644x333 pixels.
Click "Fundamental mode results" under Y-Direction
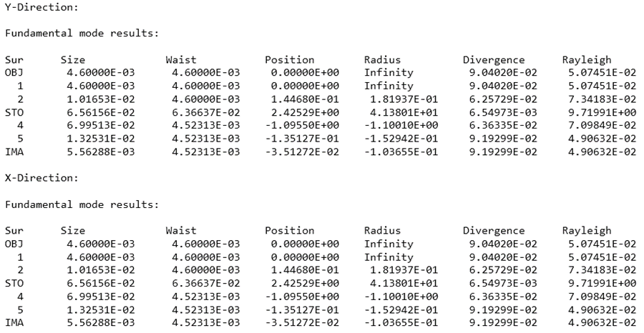81,33
